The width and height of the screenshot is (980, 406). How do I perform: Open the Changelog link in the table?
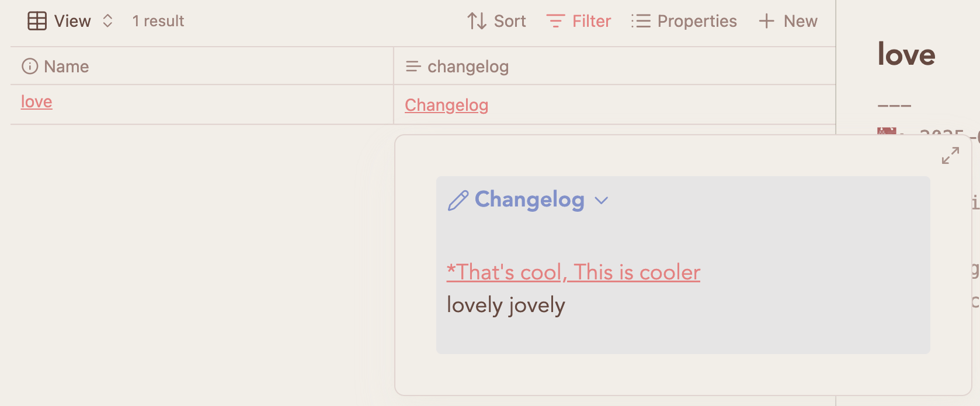point(447,105)
